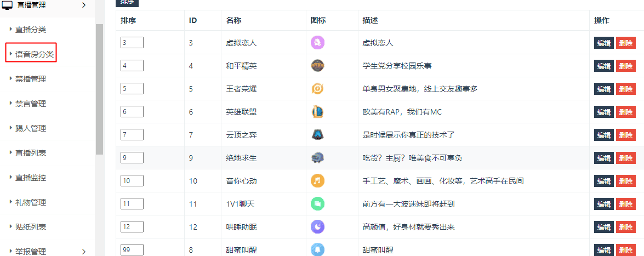Click the 音你心动 music note icon
The height and width of the screenshot is (256, 644).
click(318, 181)
